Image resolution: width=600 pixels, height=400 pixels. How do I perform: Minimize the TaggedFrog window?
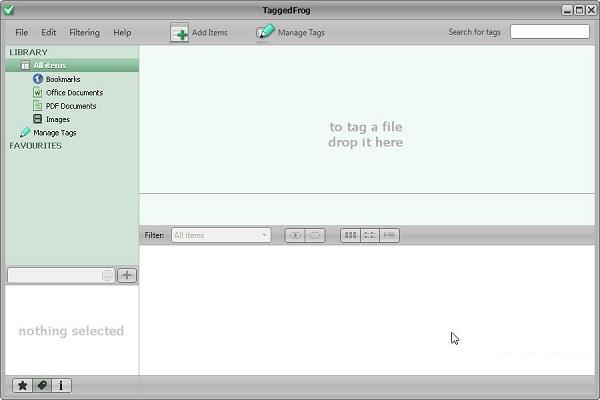[567, 10]
